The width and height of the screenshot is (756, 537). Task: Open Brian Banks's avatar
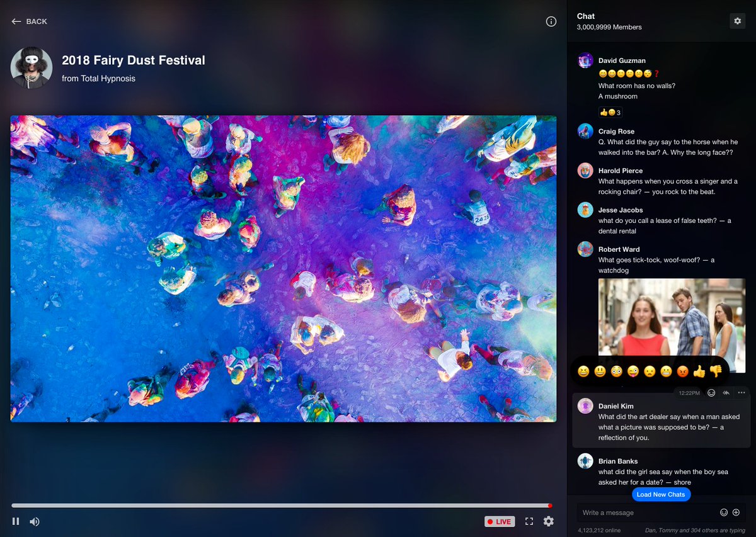tap(585, 461)
